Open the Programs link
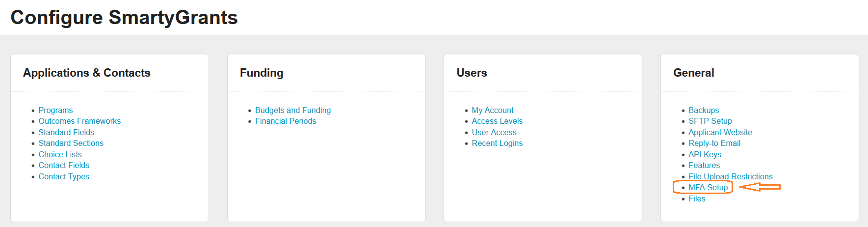 [55, 110]
